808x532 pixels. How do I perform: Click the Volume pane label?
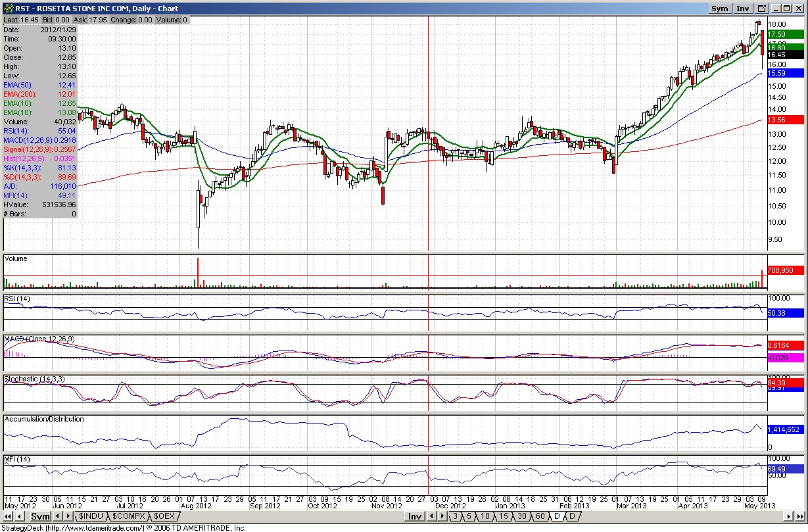pyautogui.click(x=16, y=258)
